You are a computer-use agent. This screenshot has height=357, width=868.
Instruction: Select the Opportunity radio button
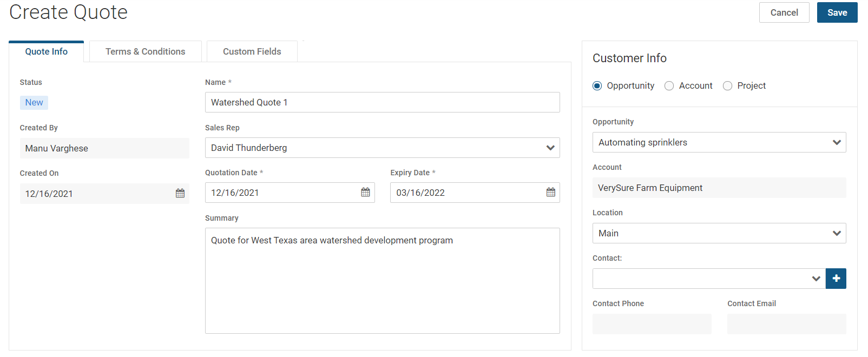point(597,86)
